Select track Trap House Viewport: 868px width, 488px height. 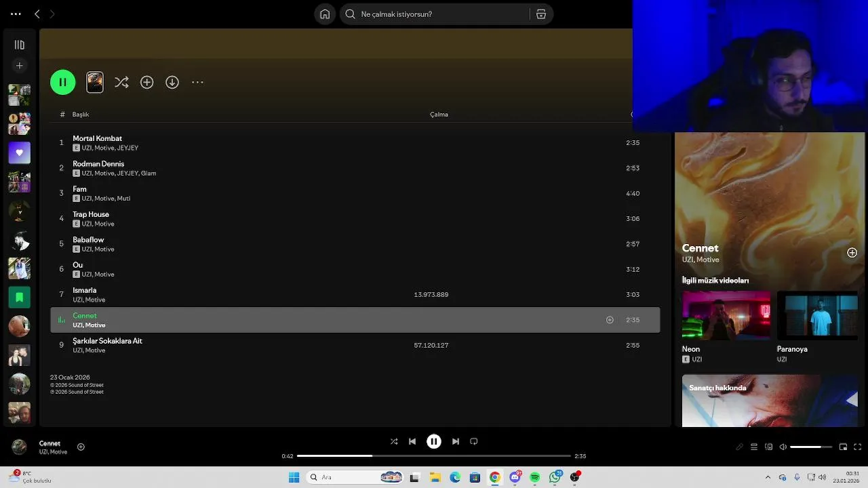pyautogui.click(x=355, y=218)
